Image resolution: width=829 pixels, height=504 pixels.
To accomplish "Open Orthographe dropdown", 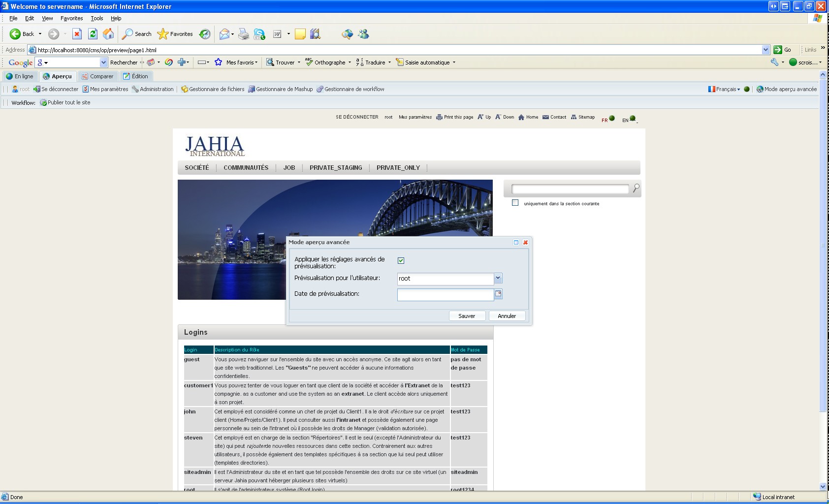I will click(328, 63).
